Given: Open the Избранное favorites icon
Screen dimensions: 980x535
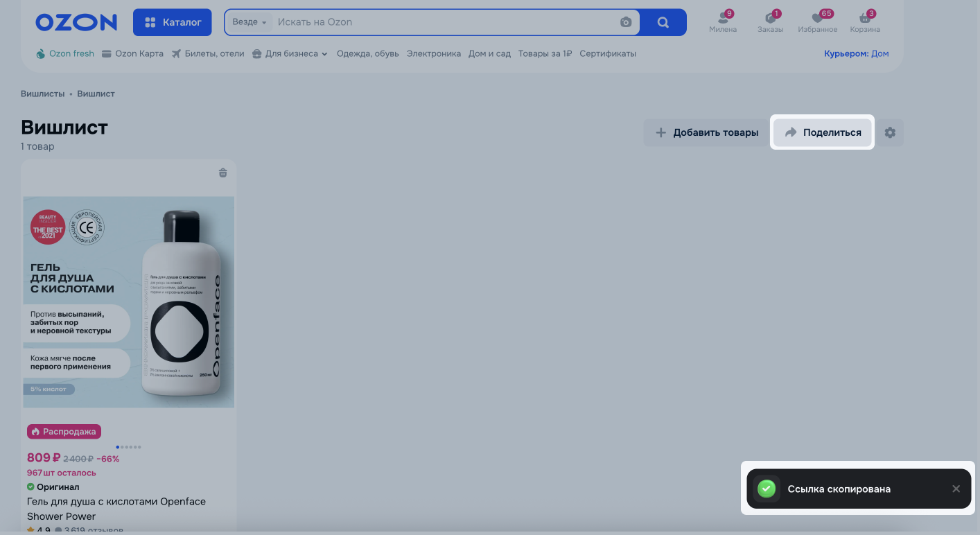Looking at the screenshot, I should click(817, 22).
